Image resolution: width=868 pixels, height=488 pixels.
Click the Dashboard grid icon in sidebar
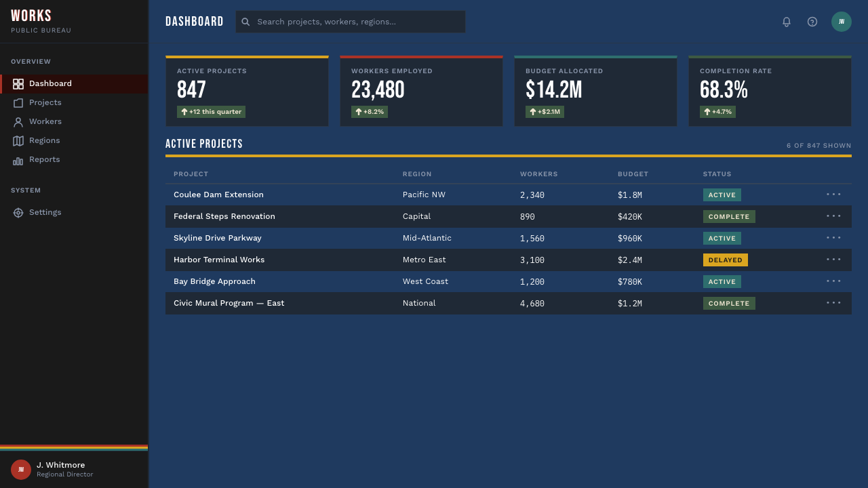pyautogui.click(x=18, y=84)
